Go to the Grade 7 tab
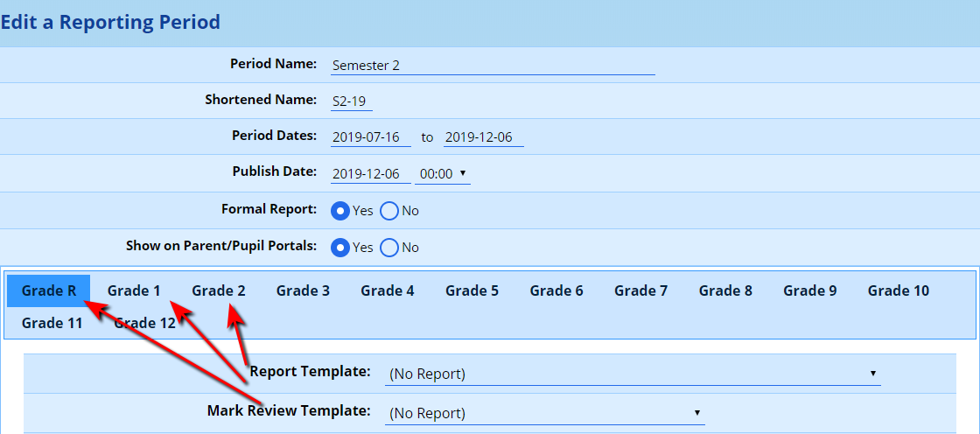Viewport: 980px width, 434px height. click(640, 290)
